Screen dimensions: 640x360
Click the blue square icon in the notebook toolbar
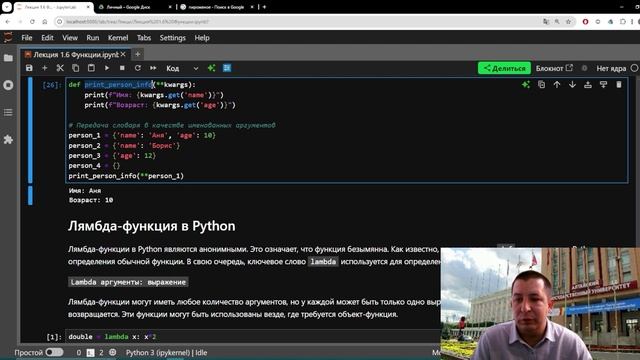[227, 68]
